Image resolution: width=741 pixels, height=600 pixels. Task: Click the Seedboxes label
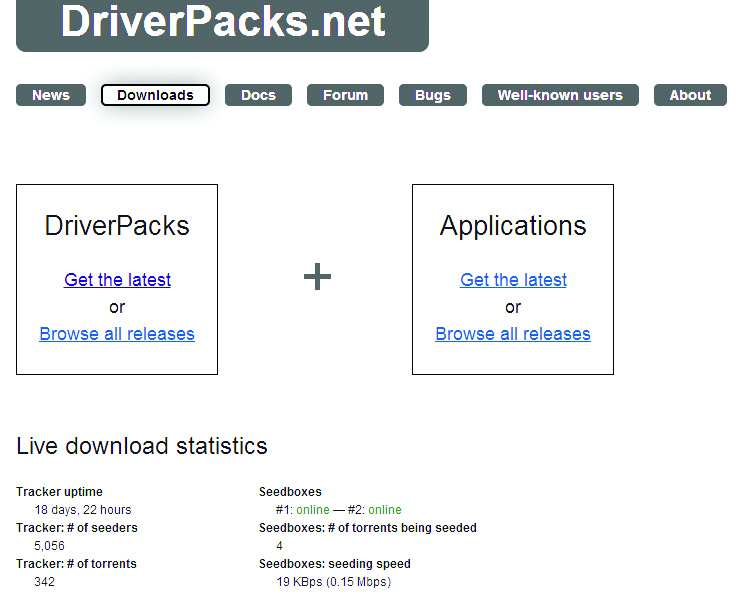[x=290, y=492]
